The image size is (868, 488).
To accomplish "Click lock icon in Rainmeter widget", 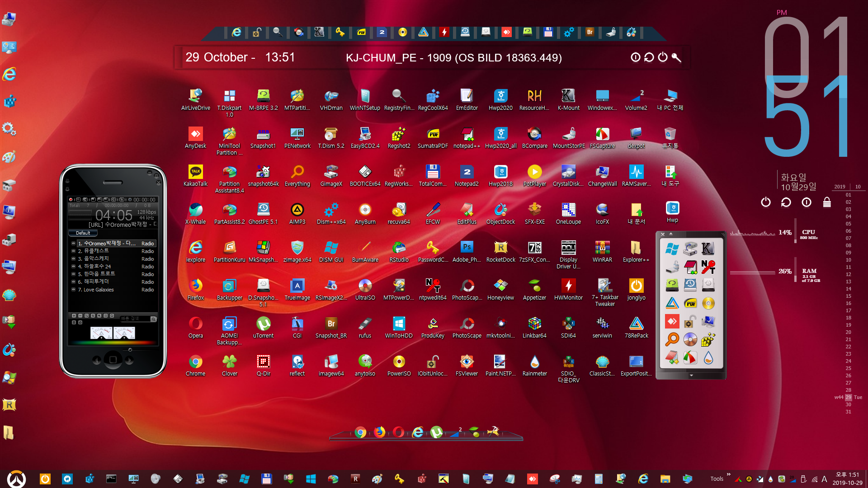I will point(827,202).
